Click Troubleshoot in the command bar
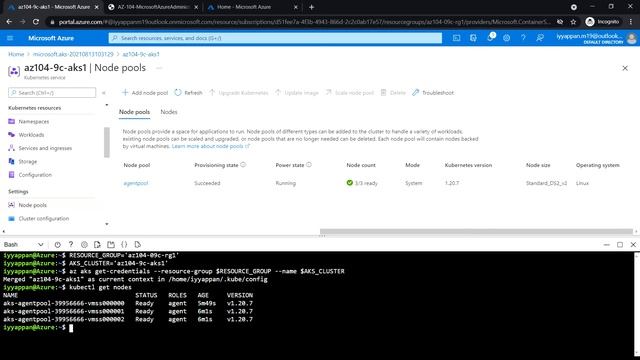The height and width of the screenshot is (360, 640). 433,93
